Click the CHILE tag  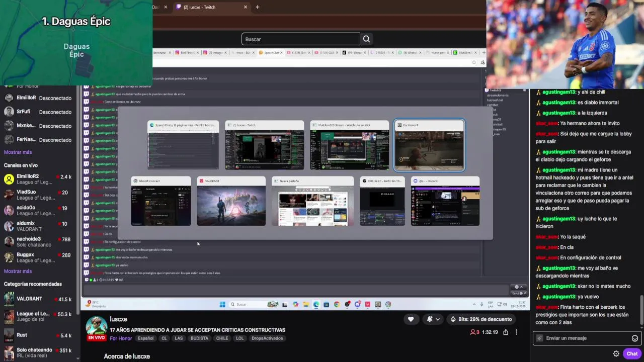(222, 338)
